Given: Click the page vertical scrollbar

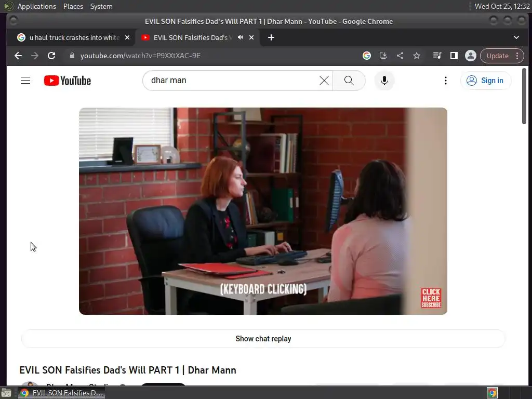Looking at the screenshot, I should (524, 96).
